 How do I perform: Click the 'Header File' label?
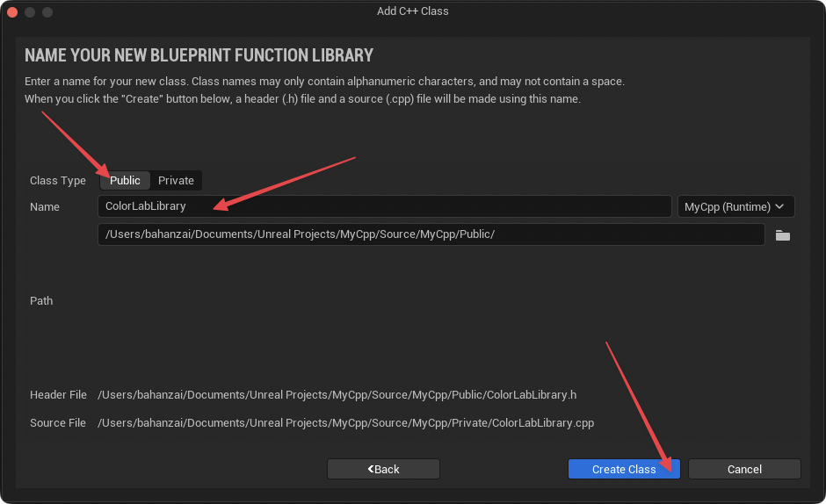[58, 395]
